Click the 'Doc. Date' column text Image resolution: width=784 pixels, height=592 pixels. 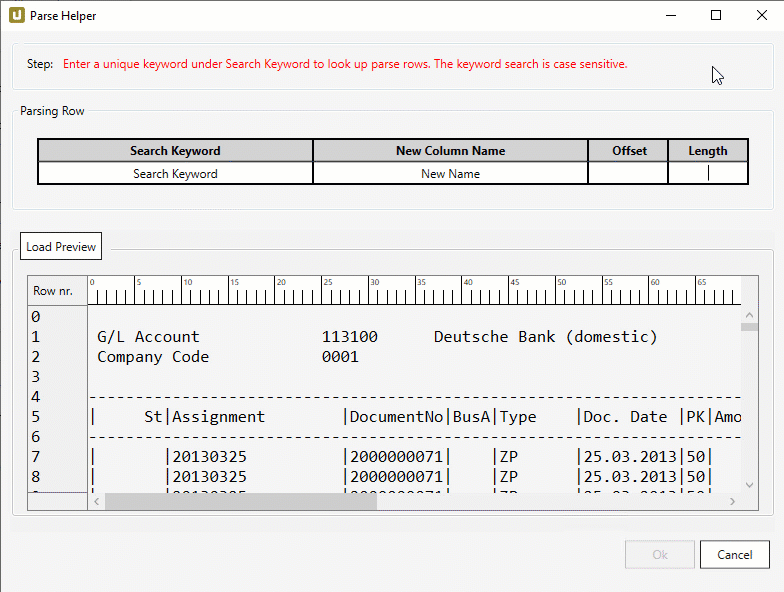pyautogui.click(x=625, y=416)
